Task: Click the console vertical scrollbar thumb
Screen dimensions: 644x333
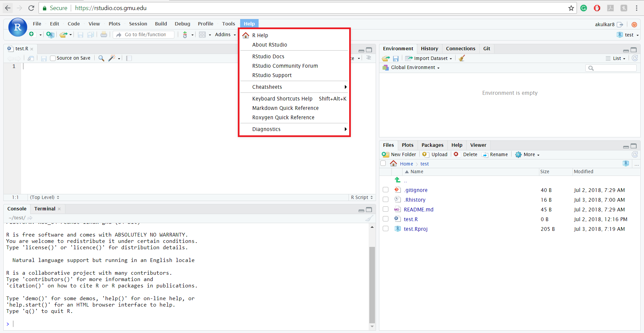Action: tap(372, 284)
